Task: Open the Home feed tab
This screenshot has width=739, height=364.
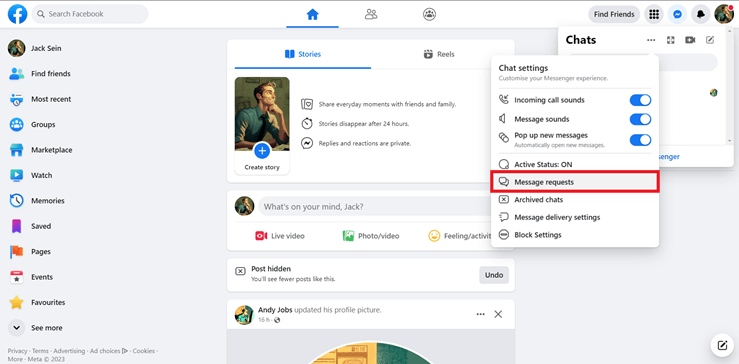Action: pyautogui.click(x=312, y=15)
